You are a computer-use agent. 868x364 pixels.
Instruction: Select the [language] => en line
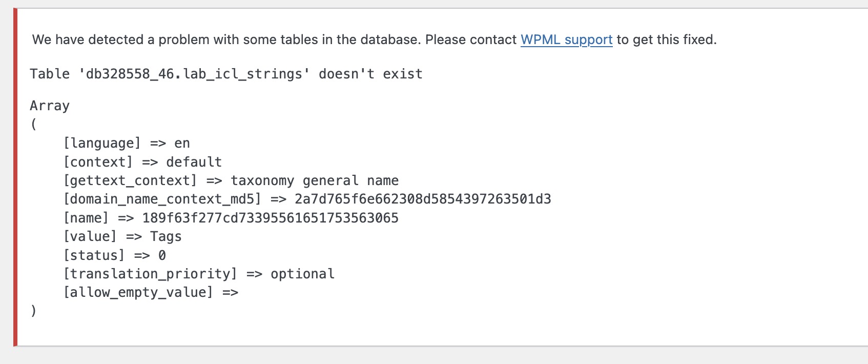point(127,143)
